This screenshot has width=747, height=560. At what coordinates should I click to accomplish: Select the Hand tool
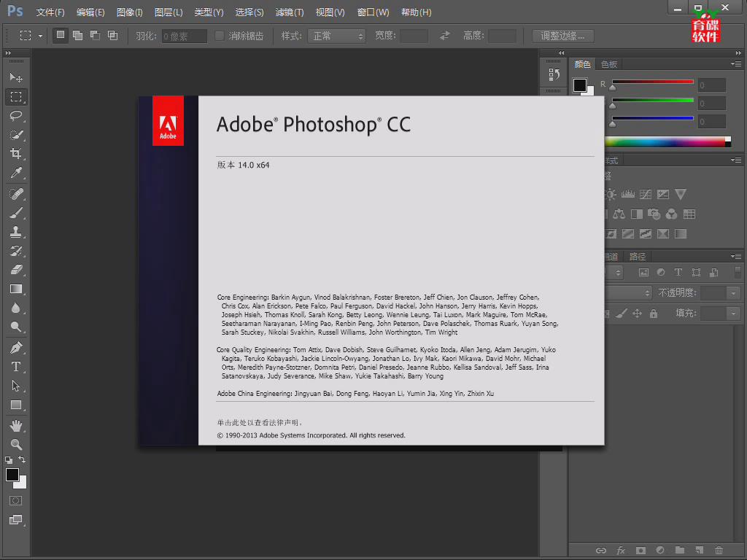click(16, 426)
